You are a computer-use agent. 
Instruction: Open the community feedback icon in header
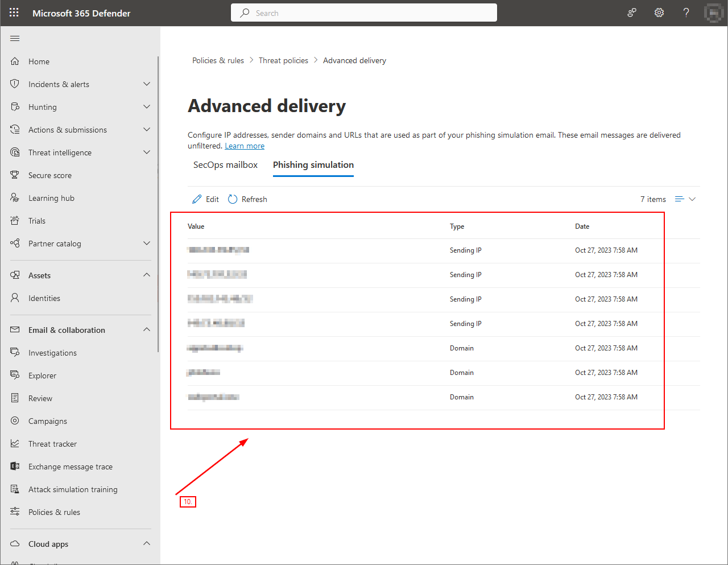[631, 13]
